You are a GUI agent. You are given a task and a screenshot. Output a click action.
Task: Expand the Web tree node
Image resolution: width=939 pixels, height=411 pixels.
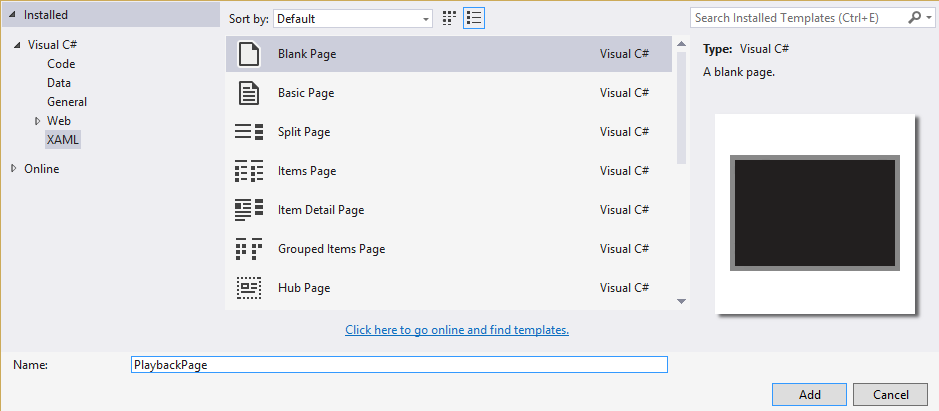[38, 120]
